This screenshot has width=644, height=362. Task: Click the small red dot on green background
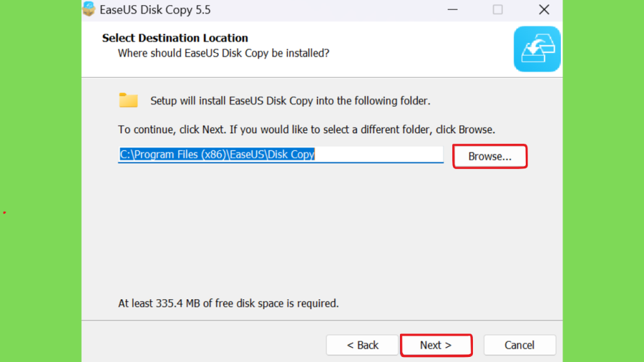[x=4, y=212]
